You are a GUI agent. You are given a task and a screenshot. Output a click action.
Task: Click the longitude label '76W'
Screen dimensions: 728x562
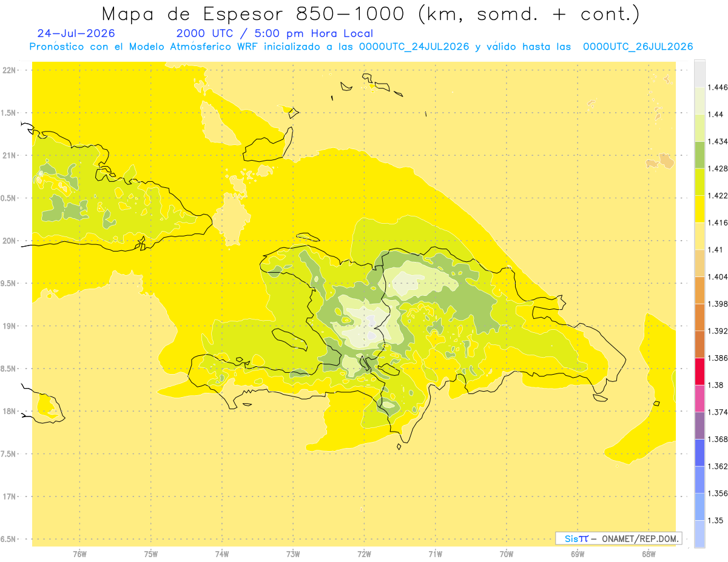pyautogui.click(x=79, y=554)
